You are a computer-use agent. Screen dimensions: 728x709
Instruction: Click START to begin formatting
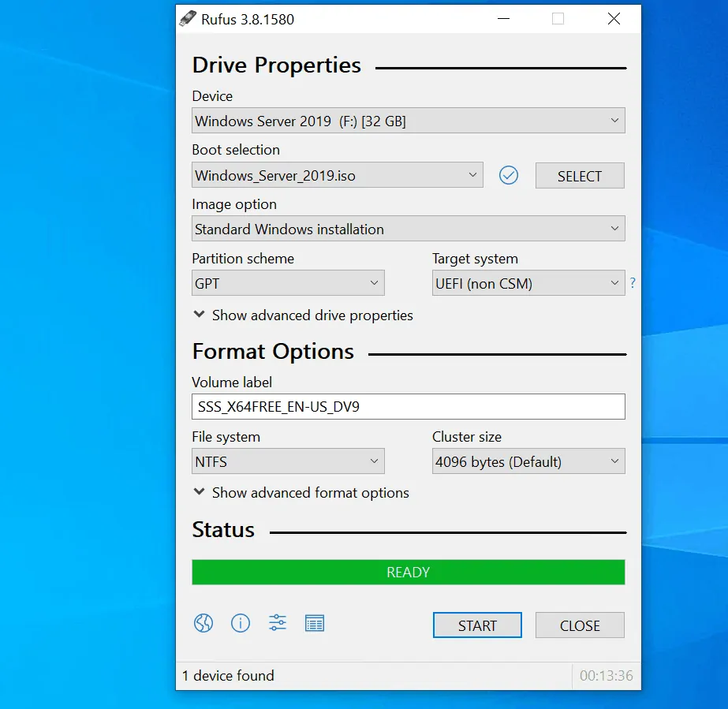point(476,625)
